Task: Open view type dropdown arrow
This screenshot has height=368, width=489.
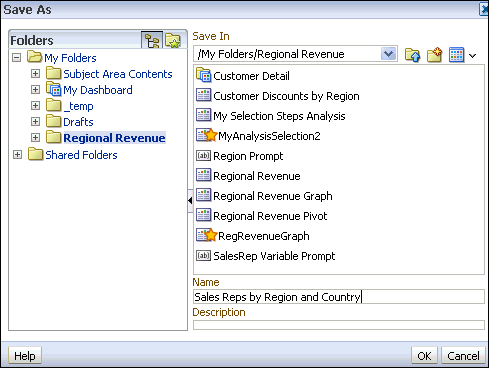Action: [473, 56]
